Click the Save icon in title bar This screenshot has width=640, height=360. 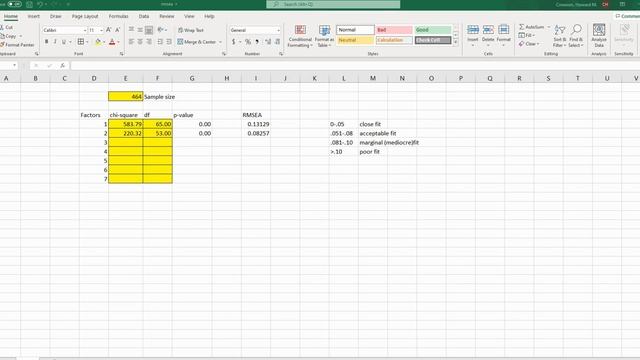coord(29,4)
